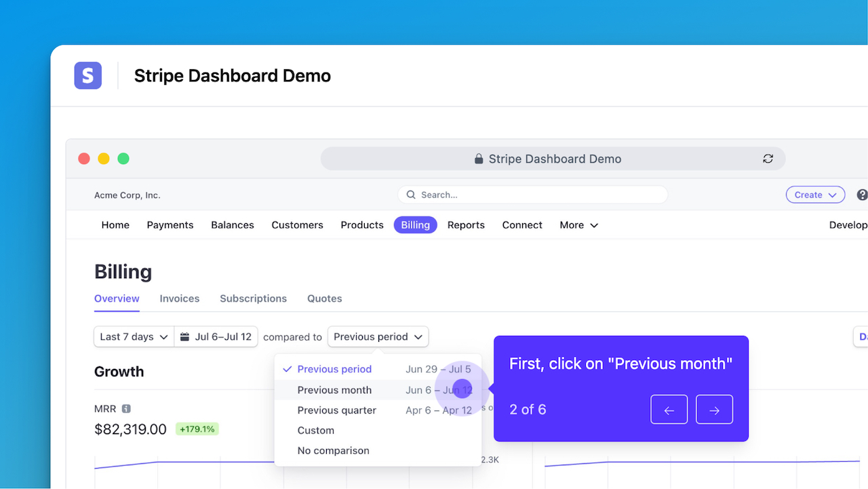Click the padlock icon in address bar

click(479, 159)
